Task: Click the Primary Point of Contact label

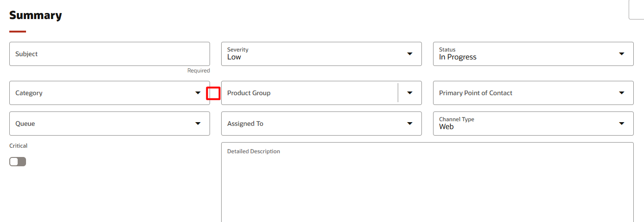Action: pyautogui.click(x=476, y=93)
